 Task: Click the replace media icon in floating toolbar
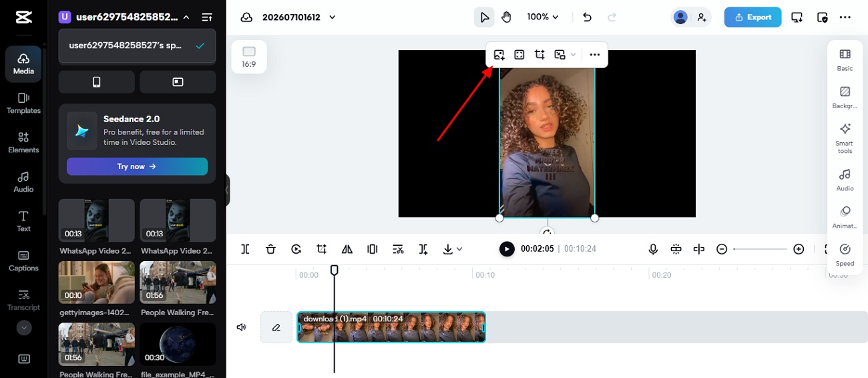pyautogui.click(x=499, y=55)
